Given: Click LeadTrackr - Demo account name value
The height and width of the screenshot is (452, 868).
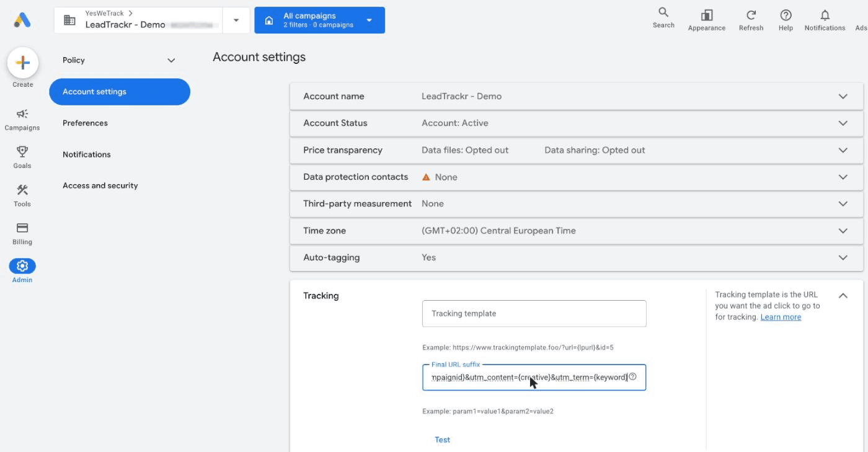Looking at the screenshot, I should [462, 96].
